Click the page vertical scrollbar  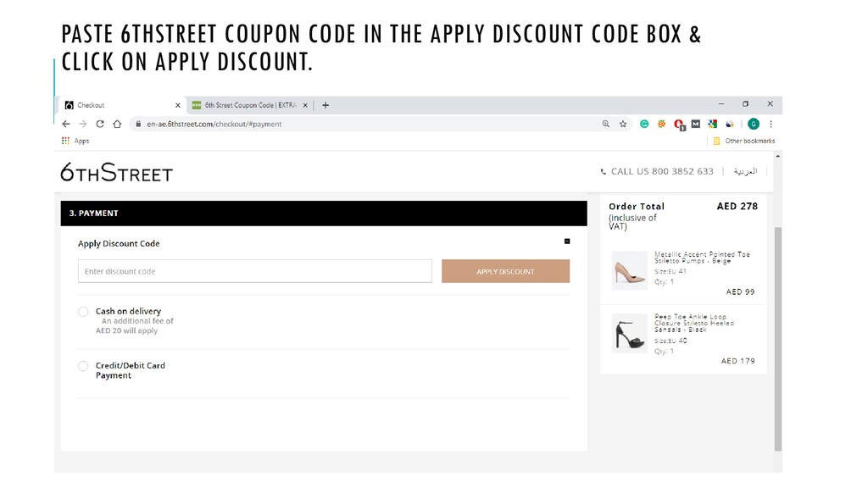click(x=778, y=339)
